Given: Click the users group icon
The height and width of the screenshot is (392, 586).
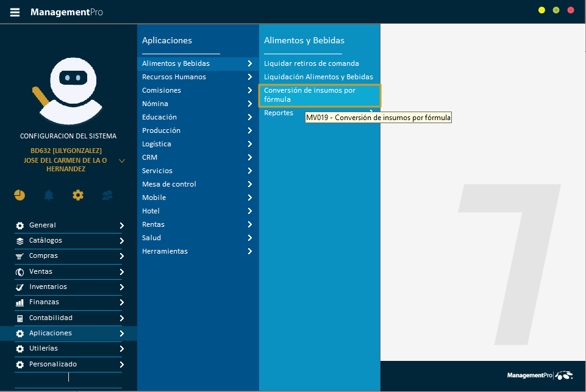Looking at the screenshot, I should coord(107,195).
